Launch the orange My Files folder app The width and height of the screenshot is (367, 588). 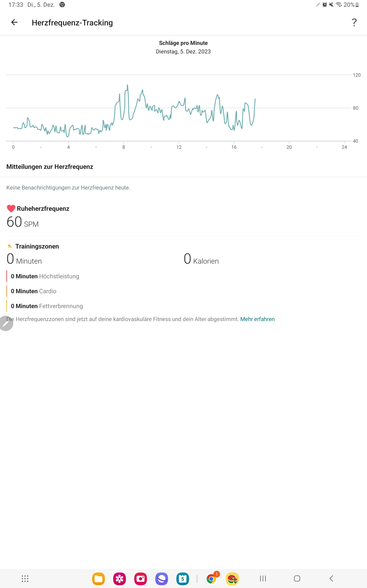coord(98,579)
